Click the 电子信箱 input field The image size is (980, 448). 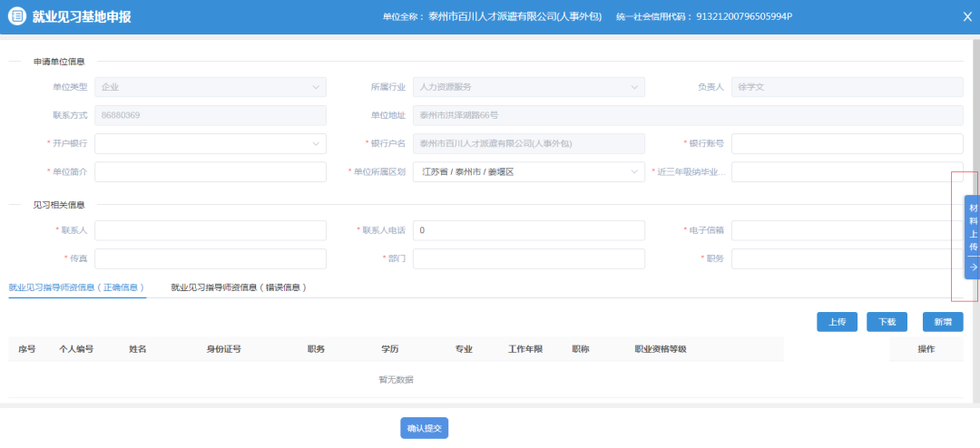(x=847, y=230)
